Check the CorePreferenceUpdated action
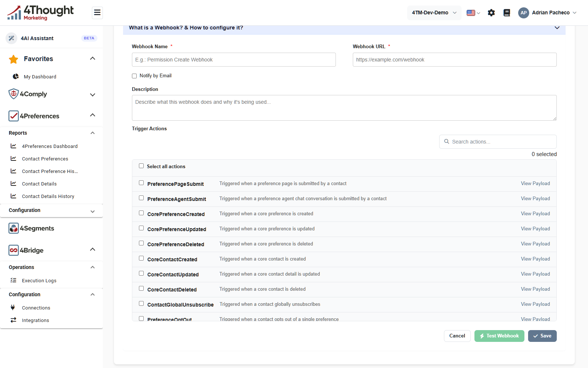The image size is (588, 368). [141, 228]
